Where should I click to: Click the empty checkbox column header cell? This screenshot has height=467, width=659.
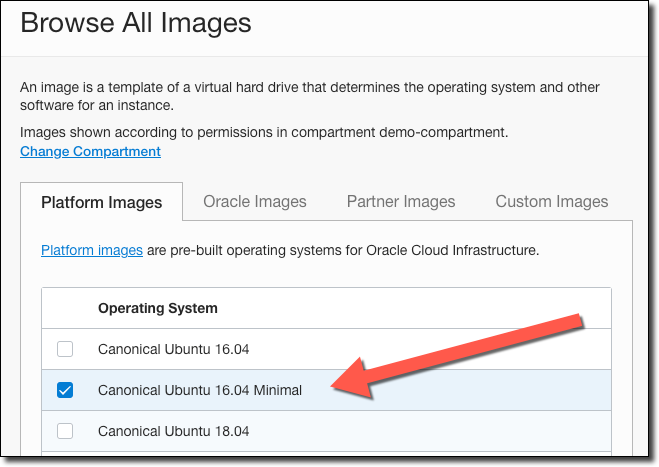[x=65, y=308]
